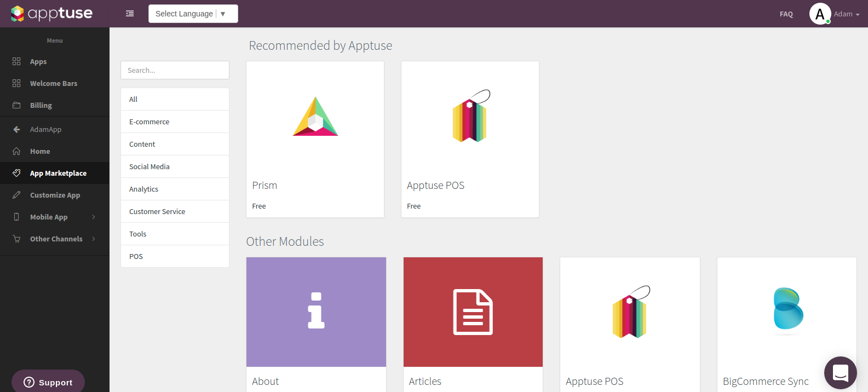Screen dimensions: 868x392
Task: Expand the Adam account menu
Action: pos(847,14)
